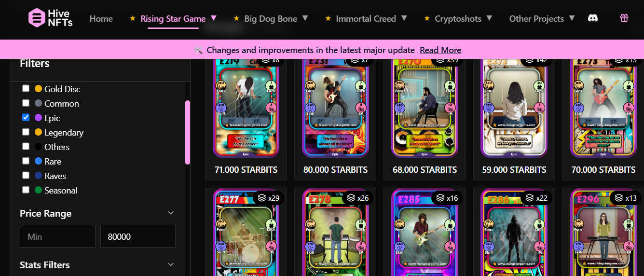Enable the Gold Disc filter checkbox

[26, 88]
